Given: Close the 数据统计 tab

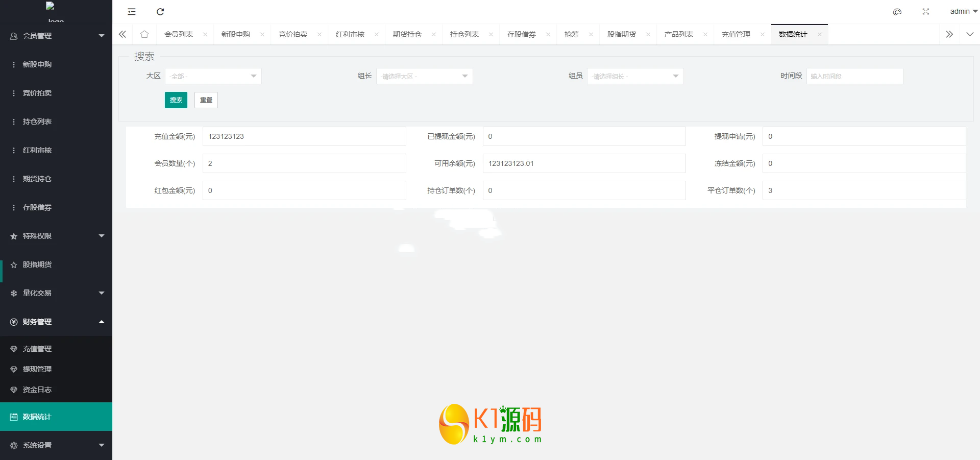Looking at the screenshot, I should click(820, 35).
